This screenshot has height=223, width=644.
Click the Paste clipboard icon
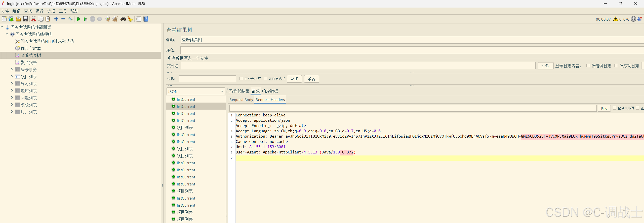(x=48, y=19)
